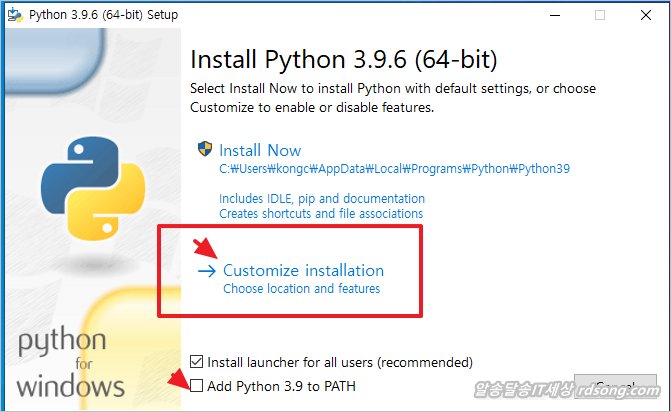Click the Python icon in the title bar

tap(16, 15)
